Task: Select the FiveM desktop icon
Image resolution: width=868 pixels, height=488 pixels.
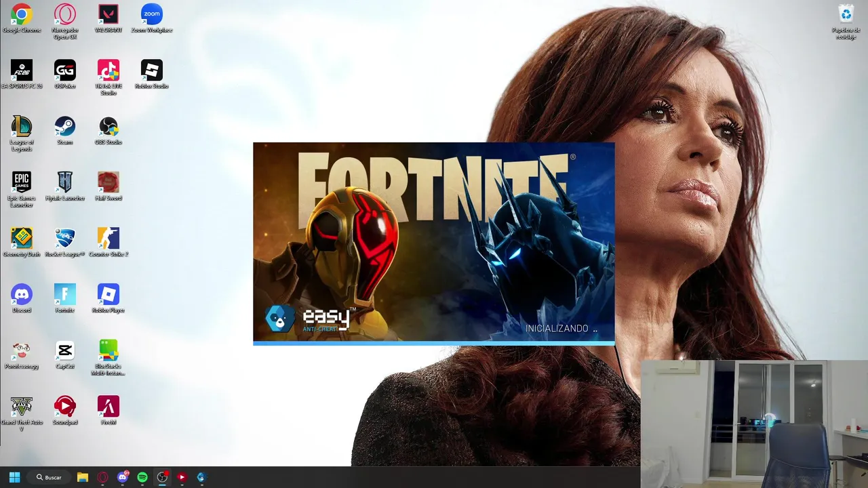Action: pyautogui.click(x=108, y=412)
